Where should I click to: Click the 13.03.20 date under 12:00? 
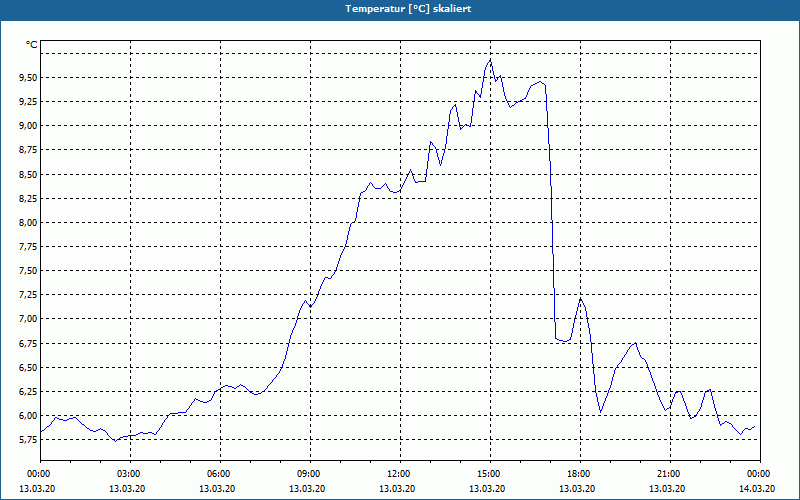[398, 489]
